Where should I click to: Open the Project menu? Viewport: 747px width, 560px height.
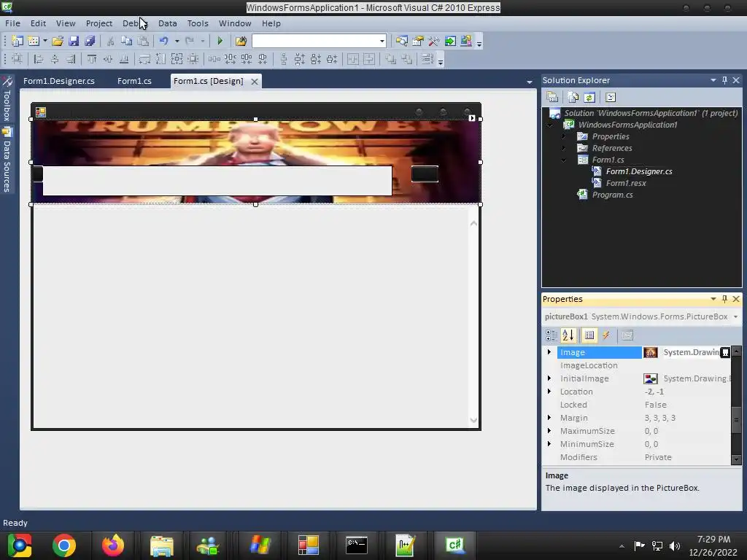[99, 23]
